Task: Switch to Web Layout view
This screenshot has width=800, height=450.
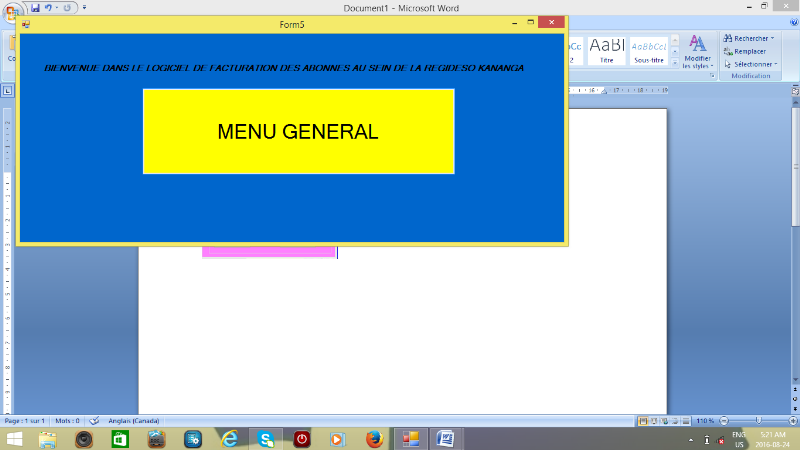Action: pos(665,421)
